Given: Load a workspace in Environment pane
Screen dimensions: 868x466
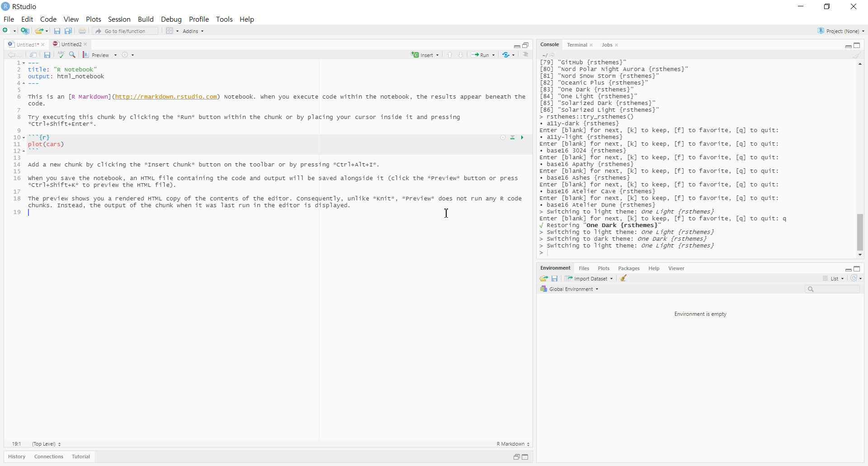Looking at the screenshot, I should (544, 279).
